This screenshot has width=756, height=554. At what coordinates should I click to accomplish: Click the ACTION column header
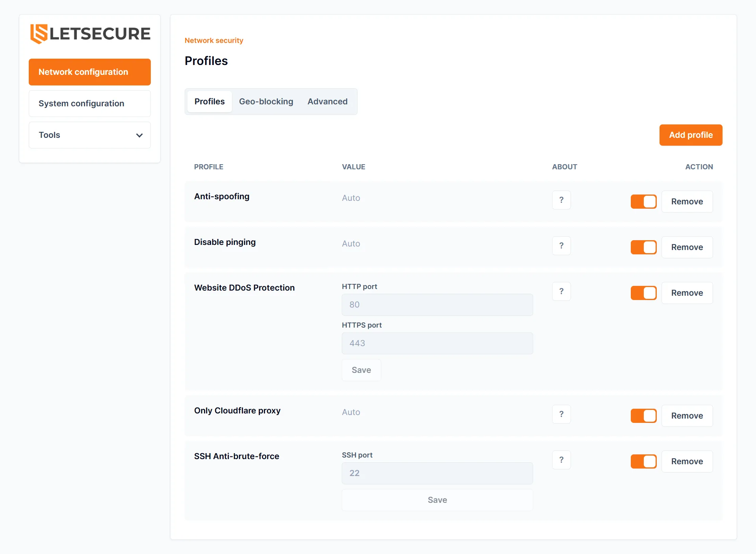tap(699, 167)
